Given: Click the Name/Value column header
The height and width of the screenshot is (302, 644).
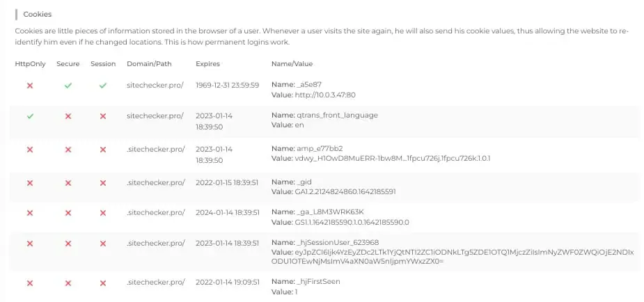Looking at the screenshot, I should tap(292, 64).
